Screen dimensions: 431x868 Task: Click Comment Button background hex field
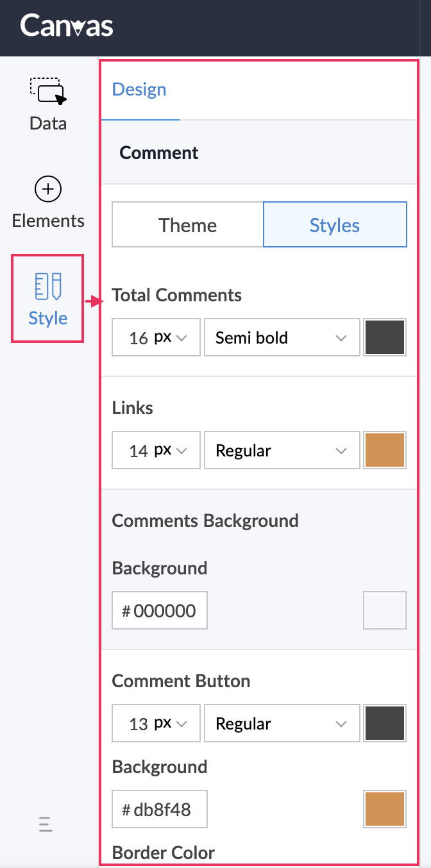(x=160, y=810)
